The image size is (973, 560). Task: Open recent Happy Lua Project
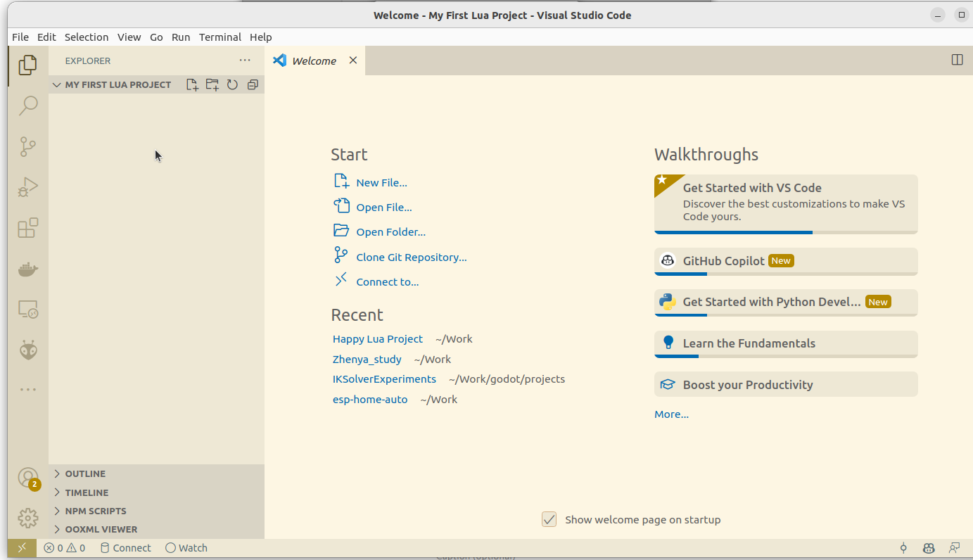(378, 338)
